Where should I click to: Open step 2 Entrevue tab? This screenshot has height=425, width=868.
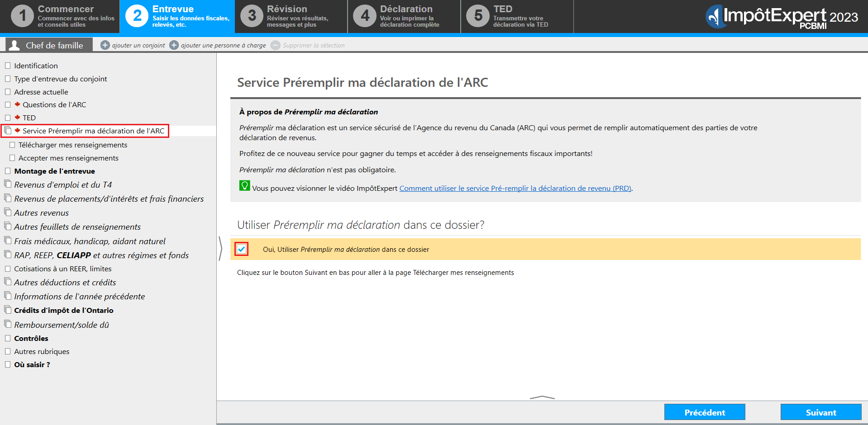point(177,16)
